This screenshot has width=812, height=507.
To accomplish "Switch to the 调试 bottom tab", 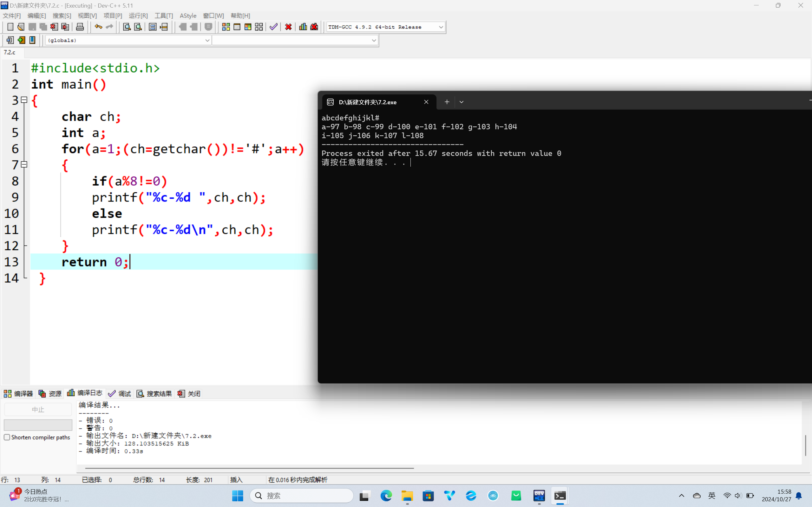I will tap(120, 393).
